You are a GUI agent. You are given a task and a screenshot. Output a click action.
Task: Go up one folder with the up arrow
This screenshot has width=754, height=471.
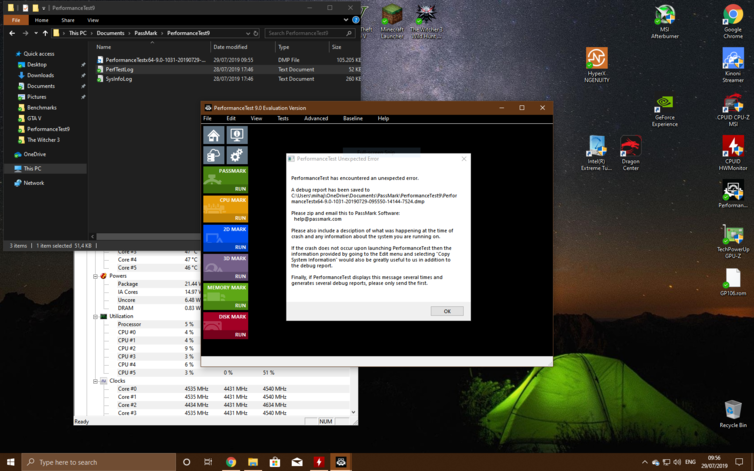coord(45,33)
